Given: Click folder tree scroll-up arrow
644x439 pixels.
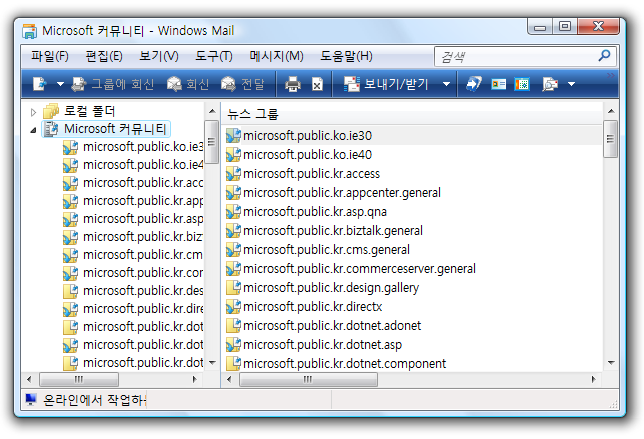Looking at the screenshot, I should pyautogui.click(x=212, y=111).
